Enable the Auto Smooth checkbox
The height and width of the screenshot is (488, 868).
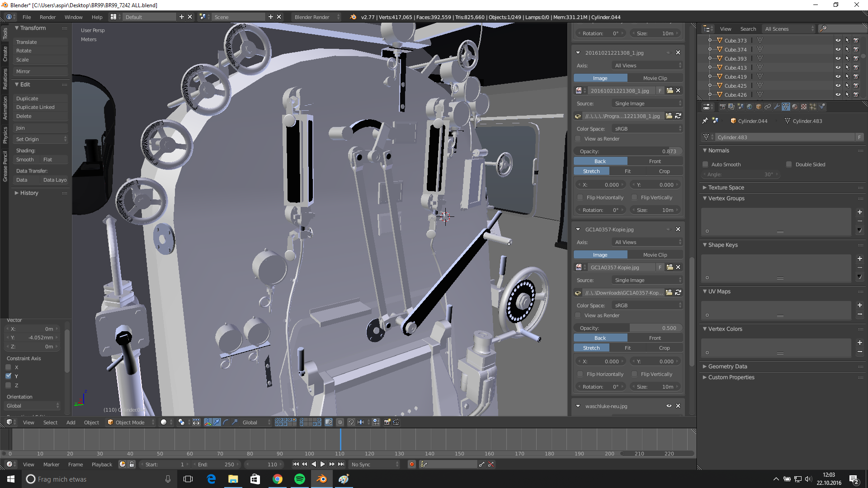click(x=705, y=164)
